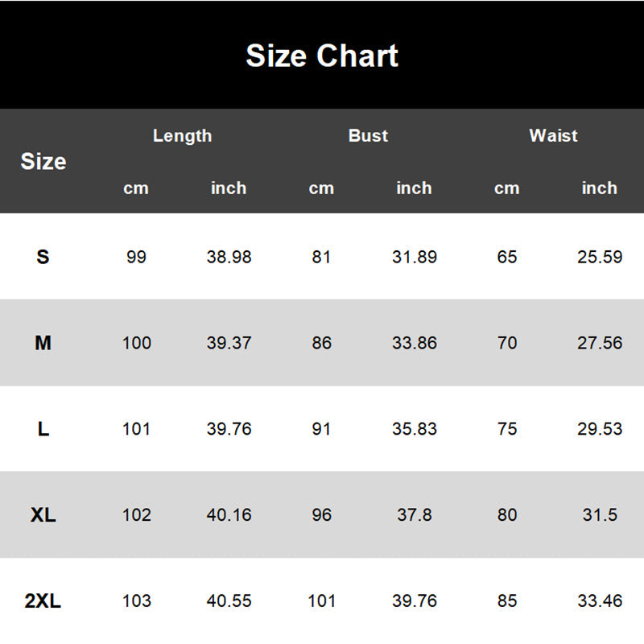
Task: Click the cm subheader under Length
Action: [136, 188]
